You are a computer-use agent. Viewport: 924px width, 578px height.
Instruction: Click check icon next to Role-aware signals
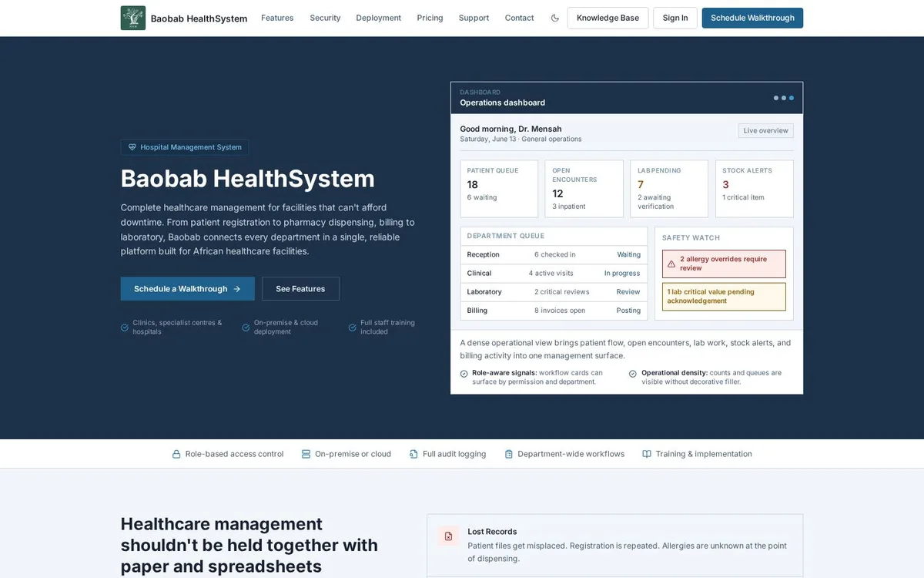pos(464,374)
